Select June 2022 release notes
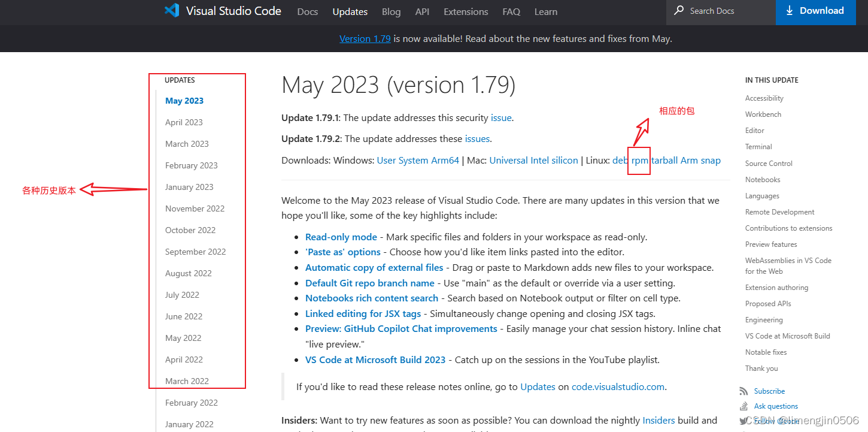The image size is (868, 432). [184, 316]
